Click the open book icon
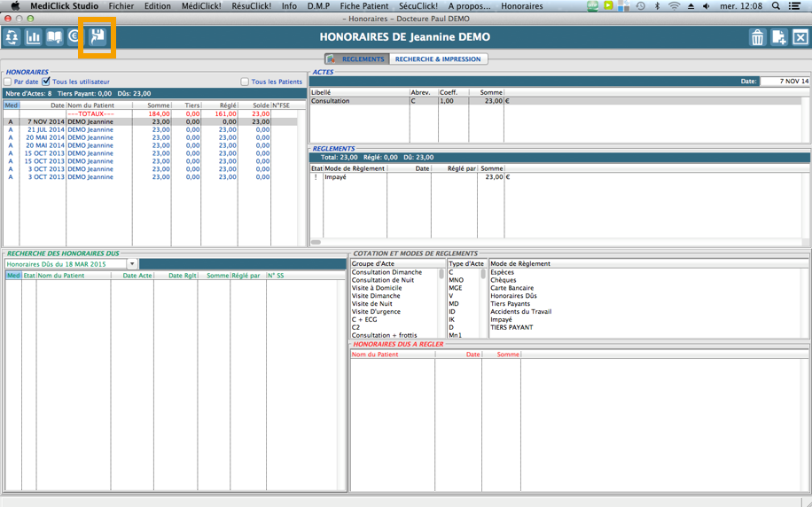Image resolution: width=812 pixels, height=507 pixels. point(55,37)
